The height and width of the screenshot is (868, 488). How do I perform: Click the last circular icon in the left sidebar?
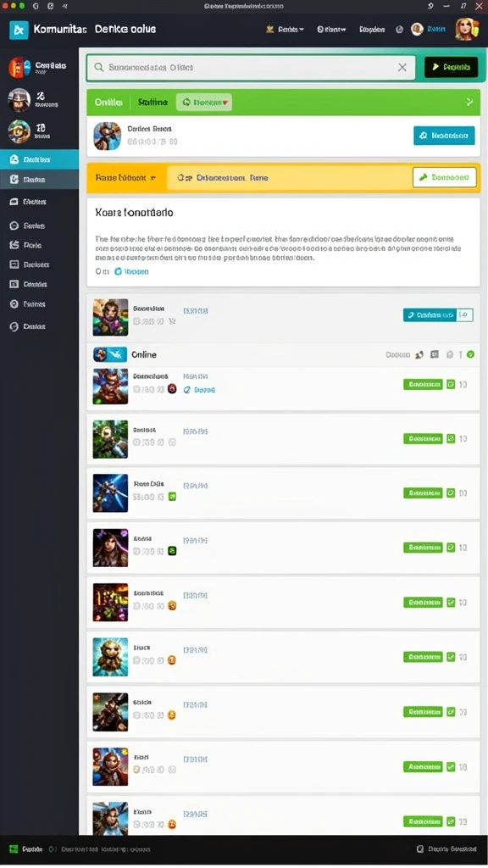click(14, 326)
